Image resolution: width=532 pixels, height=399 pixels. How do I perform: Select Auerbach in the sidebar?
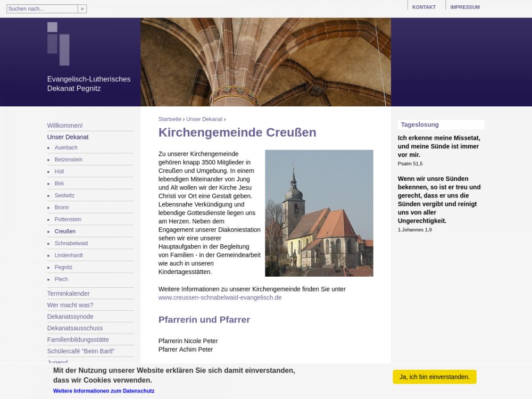(x=66, y=147)
